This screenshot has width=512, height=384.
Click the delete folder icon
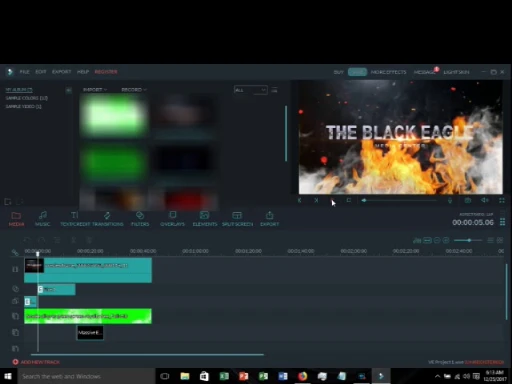19,202
